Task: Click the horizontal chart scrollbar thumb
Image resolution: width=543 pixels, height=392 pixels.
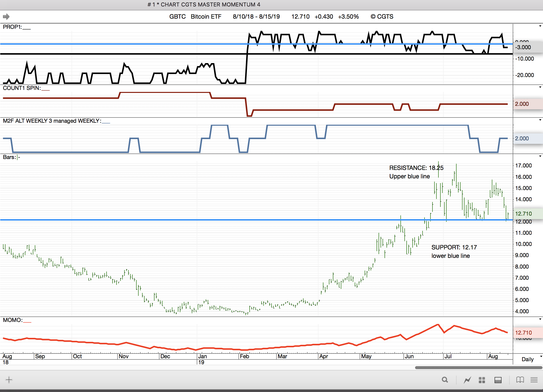Action: click(x=478, y=368)
